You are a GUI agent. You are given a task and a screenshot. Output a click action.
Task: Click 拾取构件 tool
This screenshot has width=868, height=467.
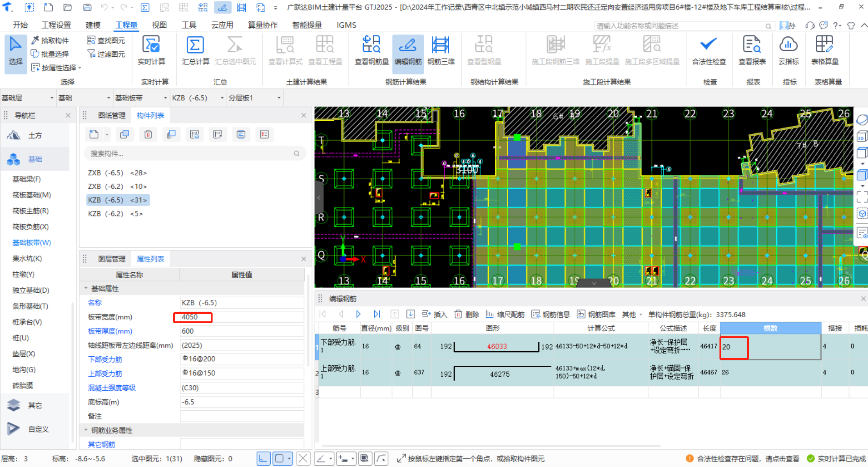click(x=50, y=40)
